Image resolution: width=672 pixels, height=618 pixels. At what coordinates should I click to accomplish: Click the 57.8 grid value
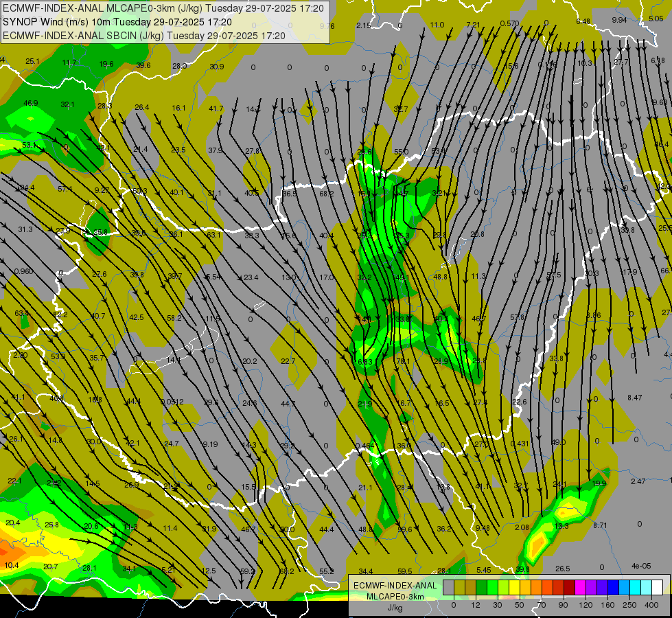pyautogui.click(x=518, y=317)
